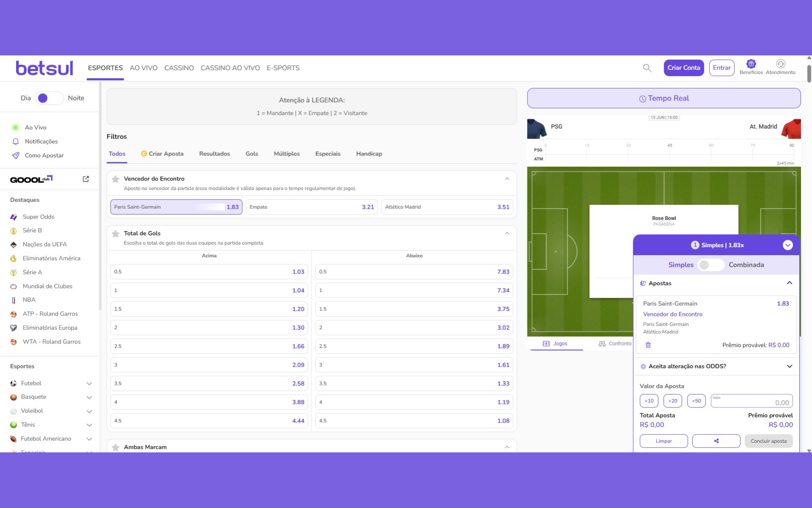Screen dimensions: 812x508
Task: Open the Atendimento headset icon
Action: (780, 64)
